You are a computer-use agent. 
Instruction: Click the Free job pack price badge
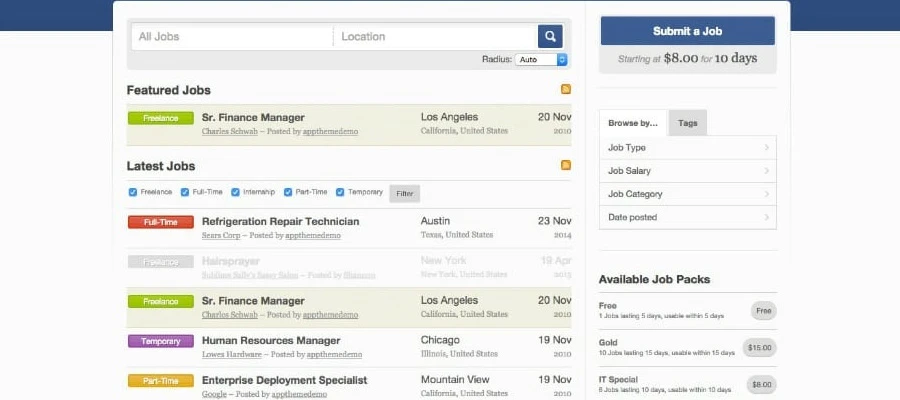click(x=764, y=311)
